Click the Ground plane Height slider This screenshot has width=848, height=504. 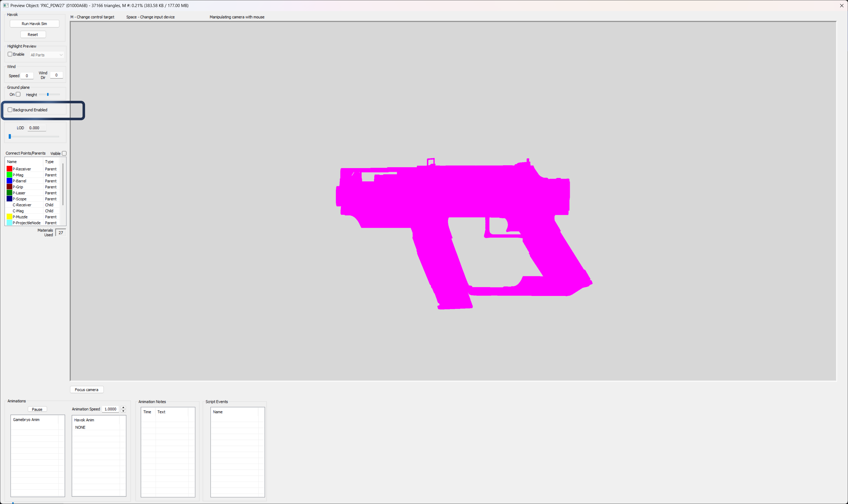[x=49, y=94]
